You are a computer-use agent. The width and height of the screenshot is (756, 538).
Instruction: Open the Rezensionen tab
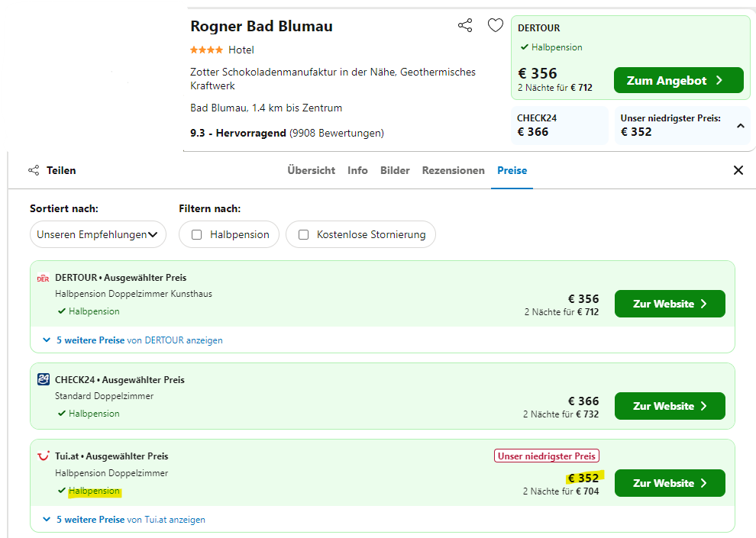(453, 170)
